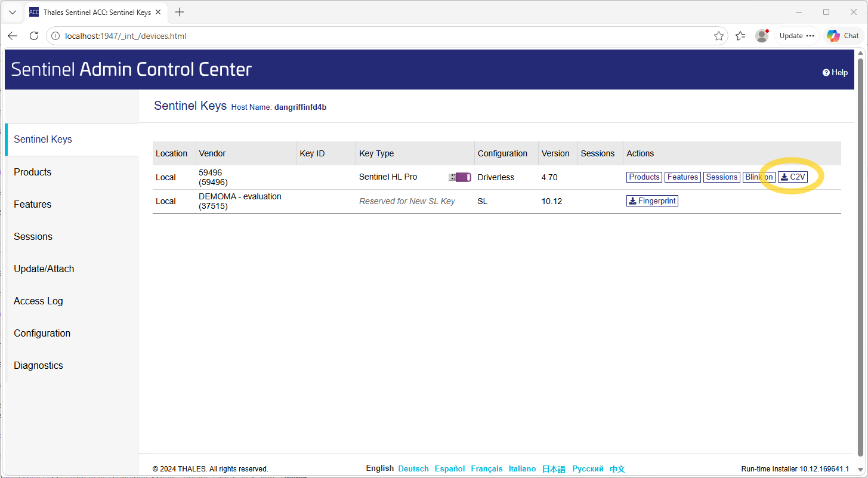Bookmark this page with star icon
This screenshot has width=868, height=478.
click(x=719, y=36)
